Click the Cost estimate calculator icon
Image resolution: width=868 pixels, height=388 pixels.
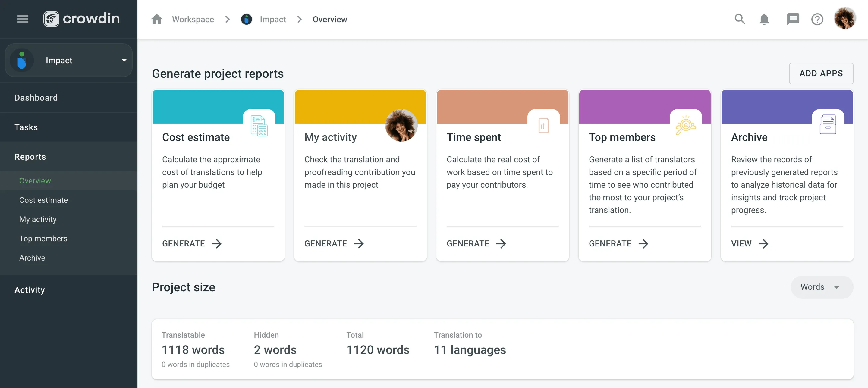pyautogui.click(x=259, y=126)
